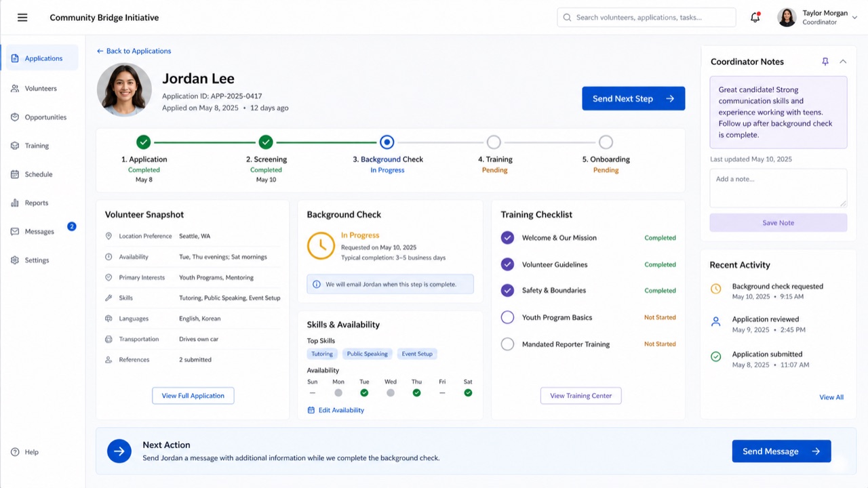This screenshot has width=868, height=488.
Task: Click View Full Application button
Action: click(x=193, y=396)
